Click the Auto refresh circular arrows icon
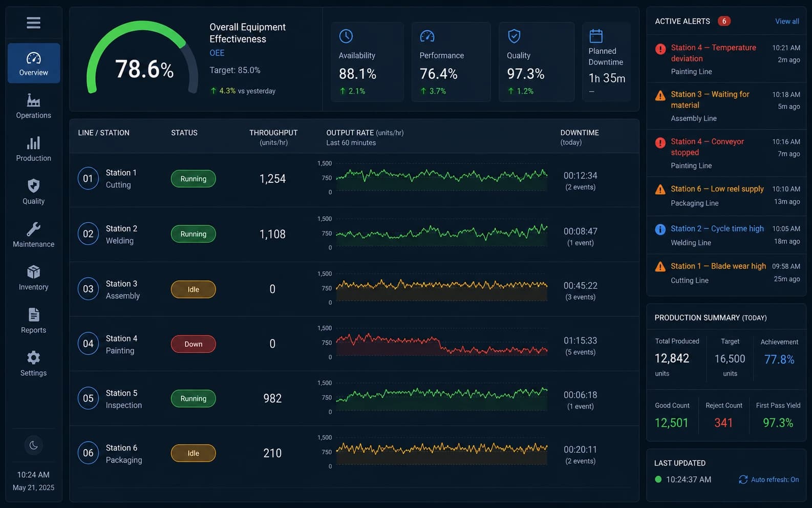The width and height of the screenshot is (812, 508). click(743, 480)
